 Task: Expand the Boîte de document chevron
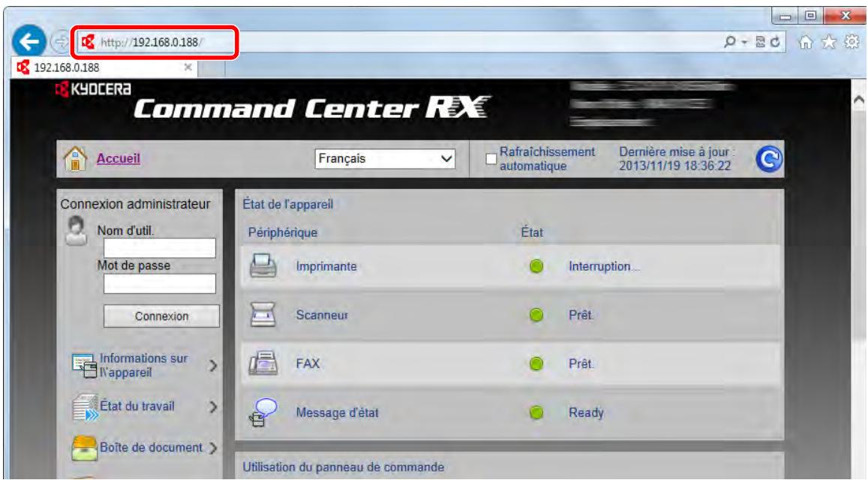213,448
